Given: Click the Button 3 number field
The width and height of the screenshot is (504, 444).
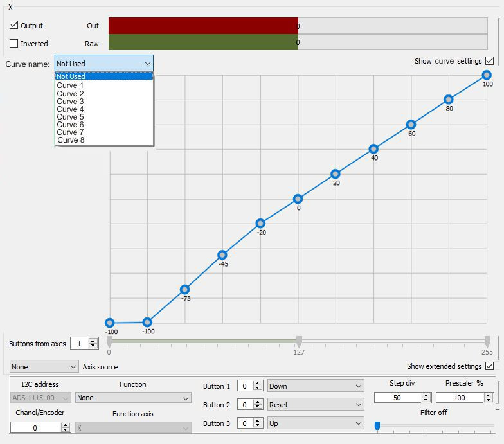Looking at the screenshot, I should click(x=246, y=423).
